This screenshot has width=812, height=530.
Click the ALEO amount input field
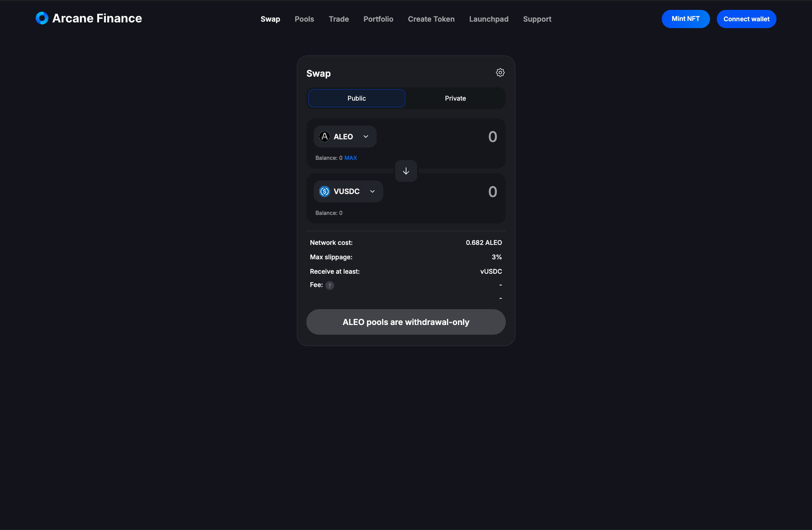pyautogui.click(x=440, y=137)
